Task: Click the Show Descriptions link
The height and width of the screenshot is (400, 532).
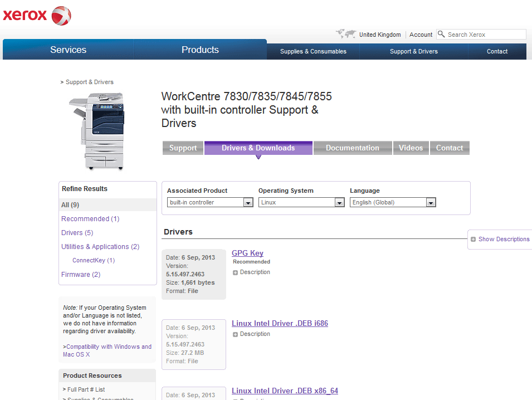Action: click(504, 239)
